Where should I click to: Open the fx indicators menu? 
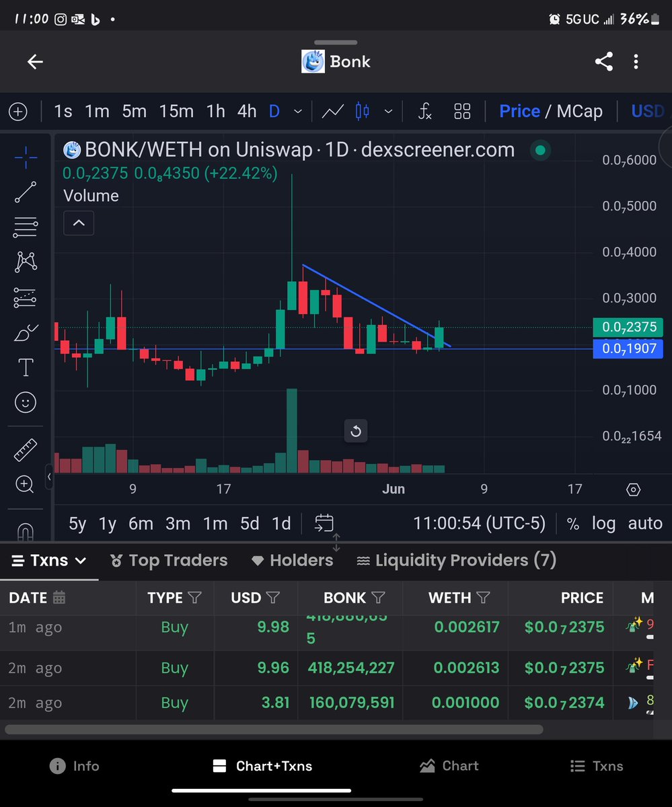point(424,112)
